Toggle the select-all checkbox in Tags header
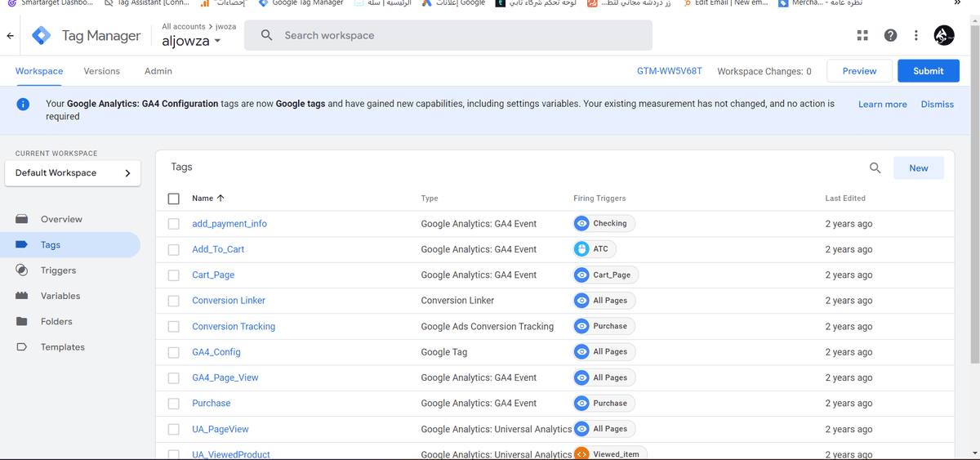 point(173,199)
